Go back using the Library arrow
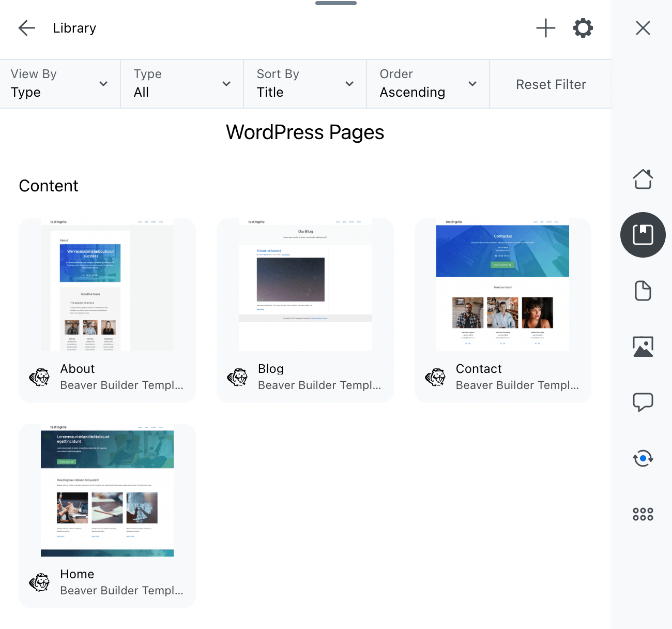Image resolution: width=672 pixels, height=629 pixels. pyautogui.click(x=27, y=28)
